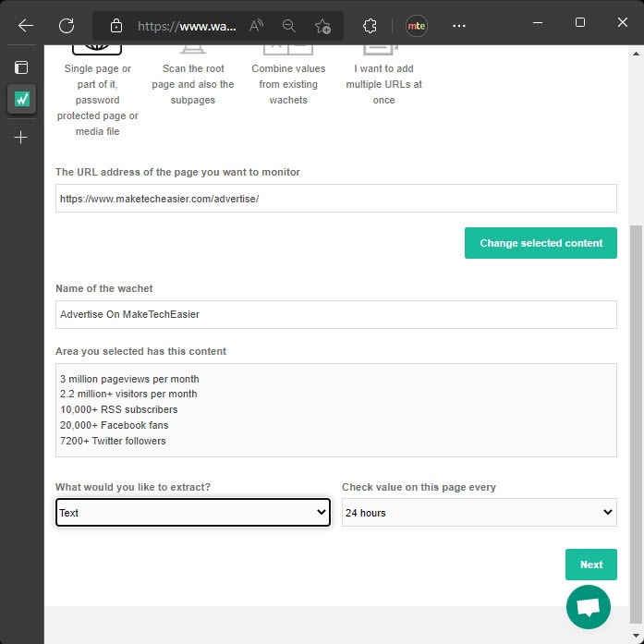Open the browser Extensions puzzle icon
This screenshot has width=644, height=644.
click(x=370, y=26)
